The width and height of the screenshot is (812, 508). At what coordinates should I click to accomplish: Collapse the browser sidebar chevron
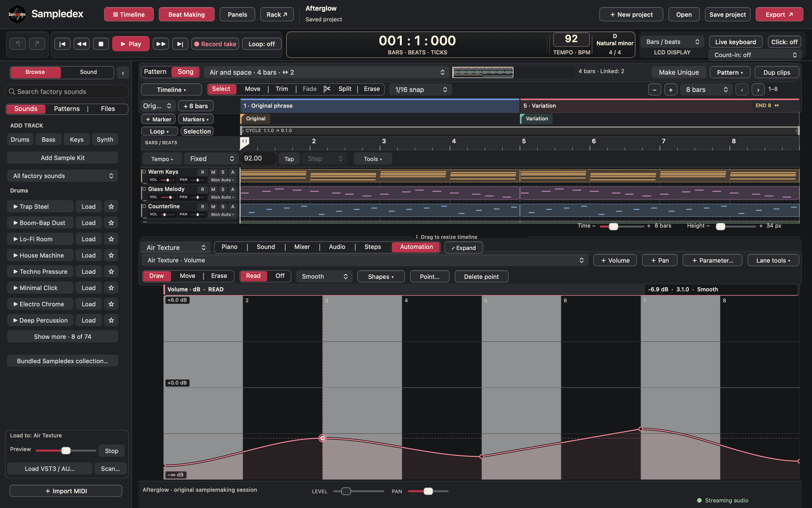pyautogui.click(x=123, y=73)
